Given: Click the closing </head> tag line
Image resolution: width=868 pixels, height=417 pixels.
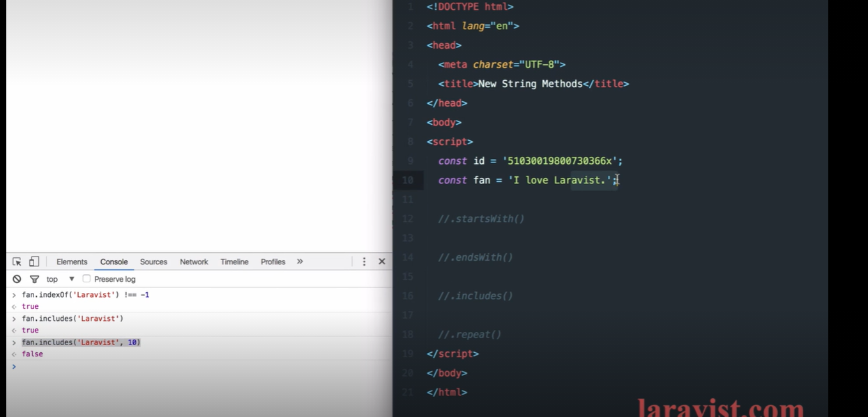Looking at the screenshot, I should (447, 103).
